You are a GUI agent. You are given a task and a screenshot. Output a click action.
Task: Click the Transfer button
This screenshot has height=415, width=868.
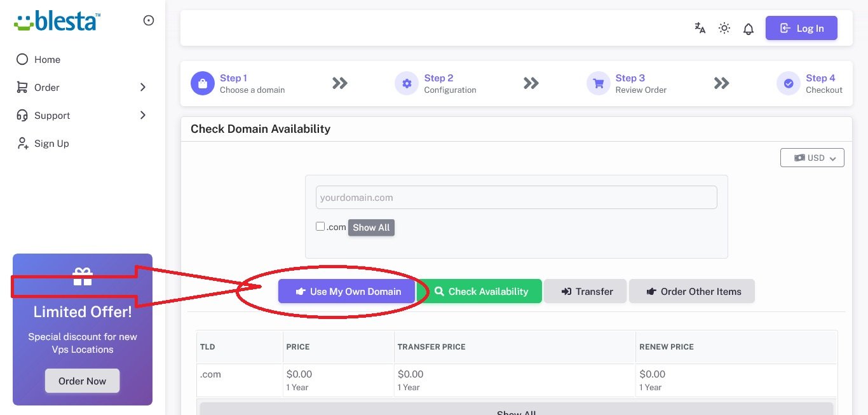585,292
